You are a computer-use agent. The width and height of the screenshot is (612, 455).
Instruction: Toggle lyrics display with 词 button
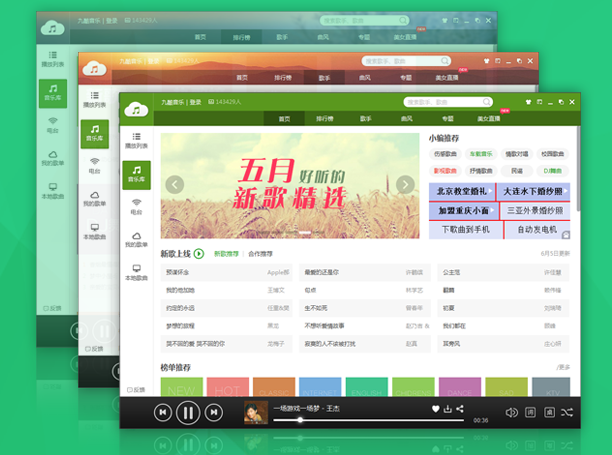530,412
